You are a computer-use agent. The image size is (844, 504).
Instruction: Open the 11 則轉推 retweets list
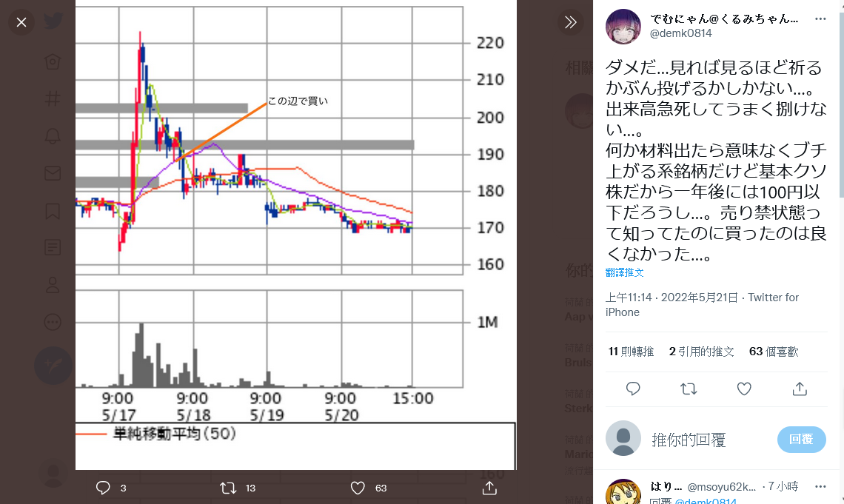(631, 352)
